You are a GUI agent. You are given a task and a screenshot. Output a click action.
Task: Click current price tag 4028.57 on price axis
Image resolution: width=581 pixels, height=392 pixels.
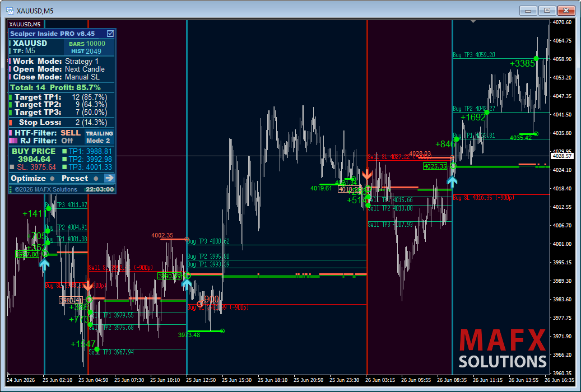(x=562, y=156)
